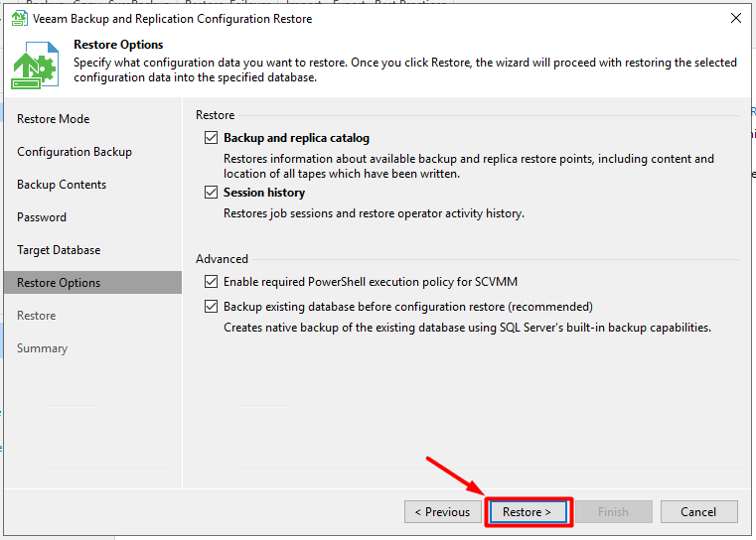This screenshot has height=540, width=756.
Task: Toggle Backup existing database before restore
Action: tap(212, 307)
